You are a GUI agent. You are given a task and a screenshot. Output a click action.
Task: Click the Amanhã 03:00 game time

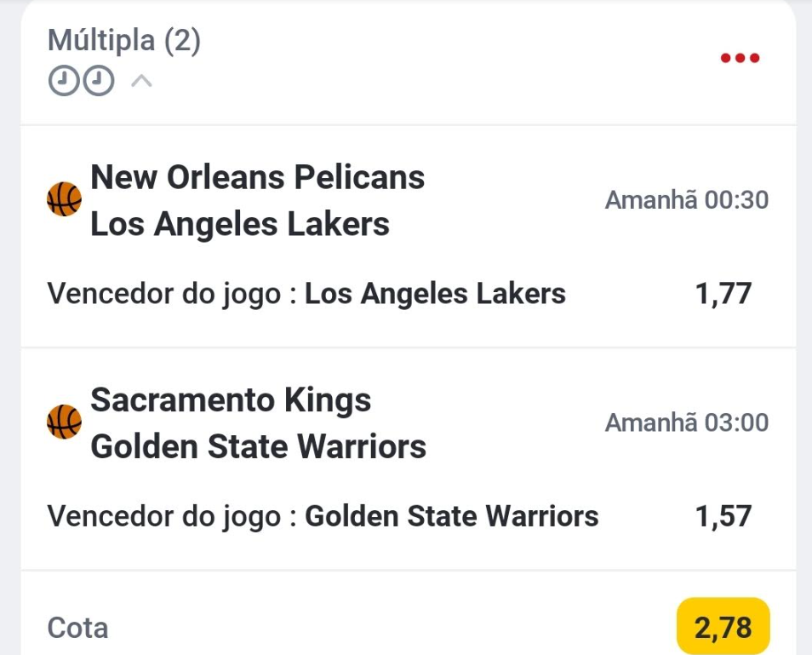686,422
